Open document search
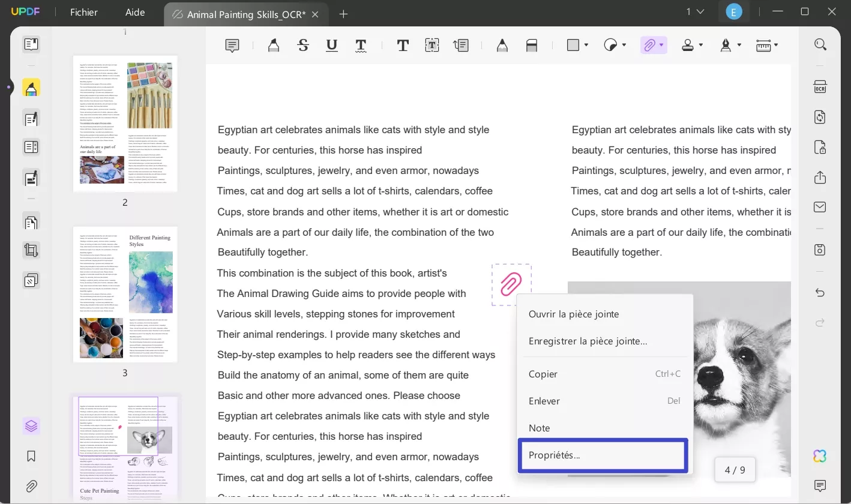 [x=820, y=44]
